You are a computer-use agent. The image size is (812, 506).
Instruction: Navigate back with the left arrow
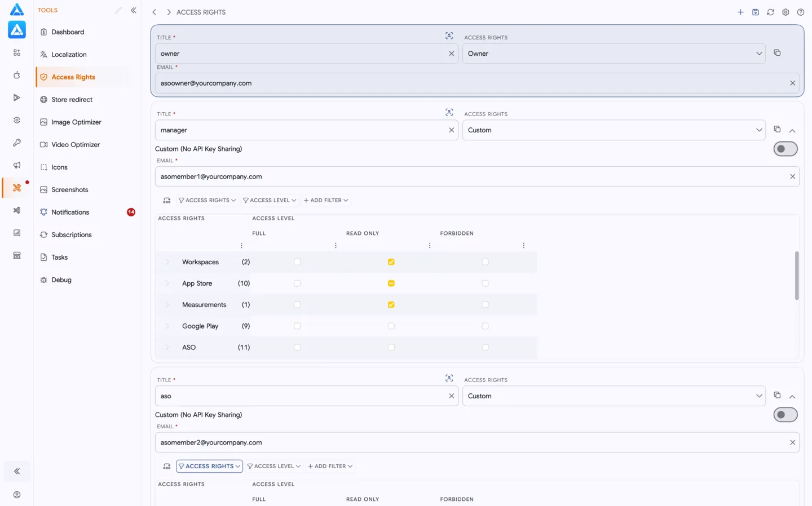coord(154,12)
